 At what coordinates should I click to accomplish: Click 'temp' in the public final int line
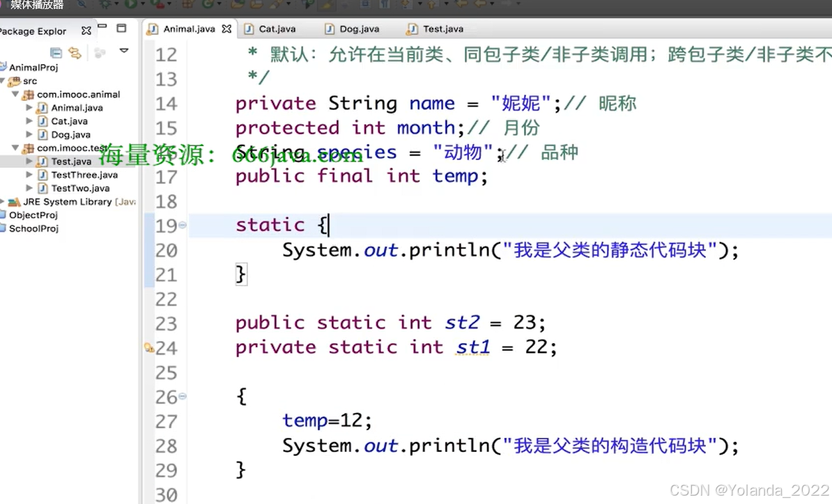click(455, 176)
